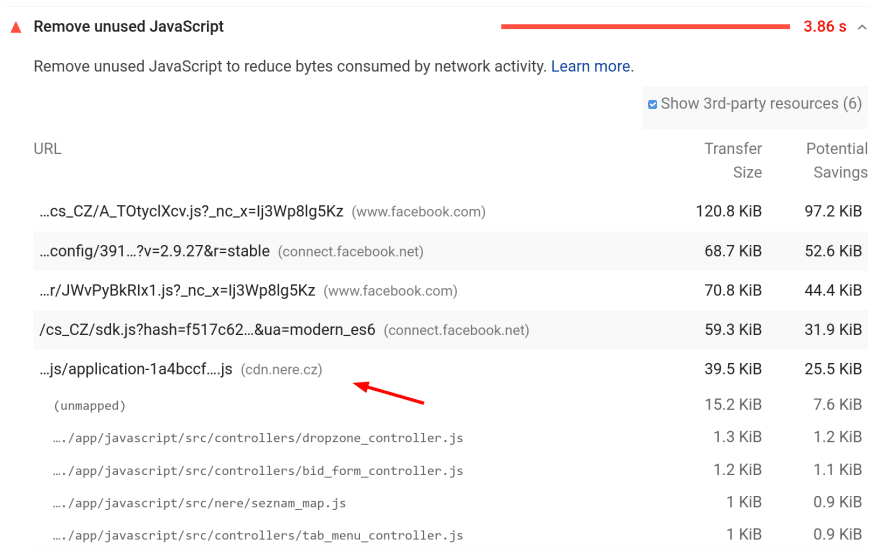Click the 0.9 KiB seznam_map savings value
Viewport: 880px width, 552px height.
(x=837, y=502)
